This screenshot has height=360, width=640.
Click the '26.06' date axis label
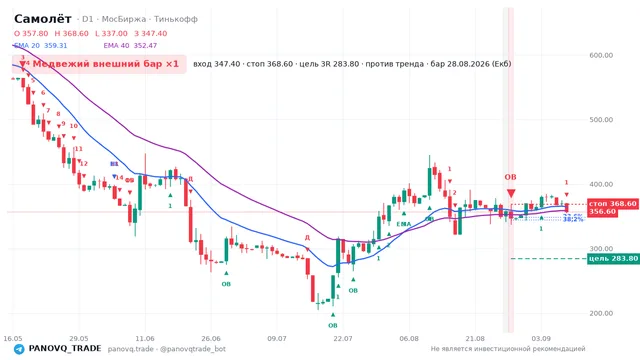tap(211, 338)
